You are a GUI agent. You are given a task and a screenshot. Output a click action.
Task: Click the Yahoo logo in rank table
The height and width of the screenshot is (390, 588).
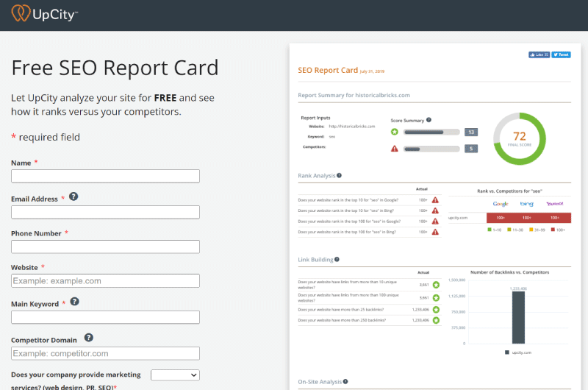(x=555, y=204)
